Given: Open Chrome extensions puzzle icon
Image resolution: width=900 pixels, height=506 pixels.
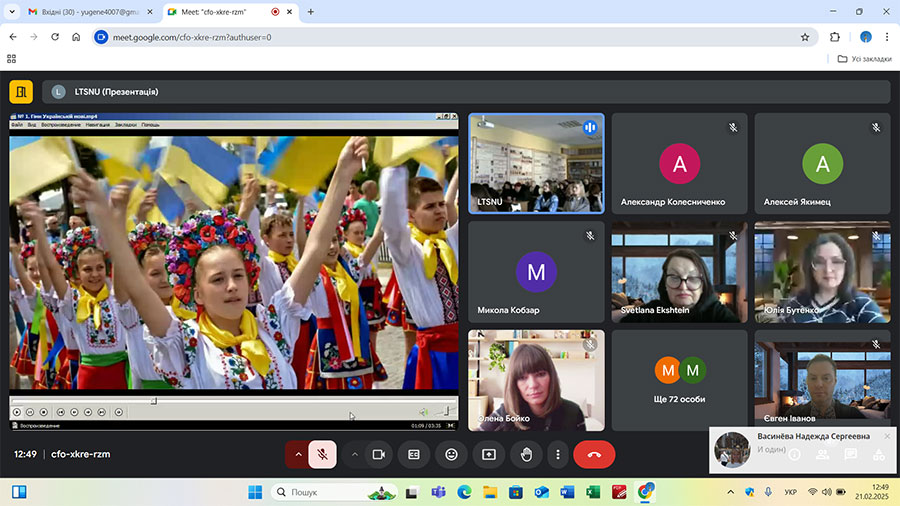Looking at the screenshot, I should 835,37.
